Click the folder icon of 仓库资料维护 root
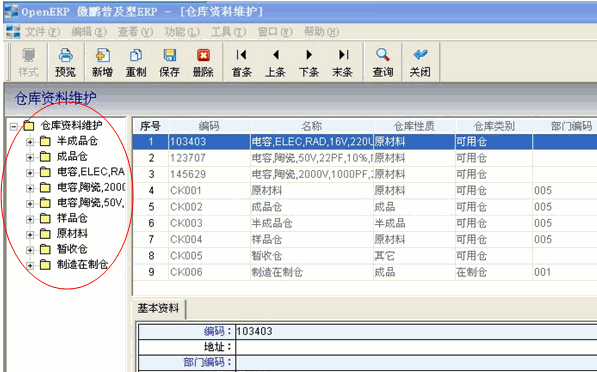 pyautogui.click(x=29, y=125)
